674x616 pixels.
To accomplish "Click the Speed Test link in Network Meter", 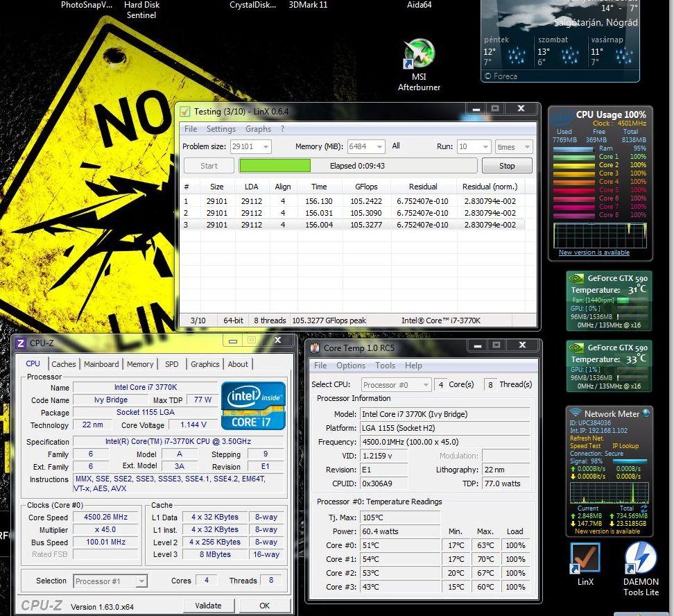I will point(585,446).
